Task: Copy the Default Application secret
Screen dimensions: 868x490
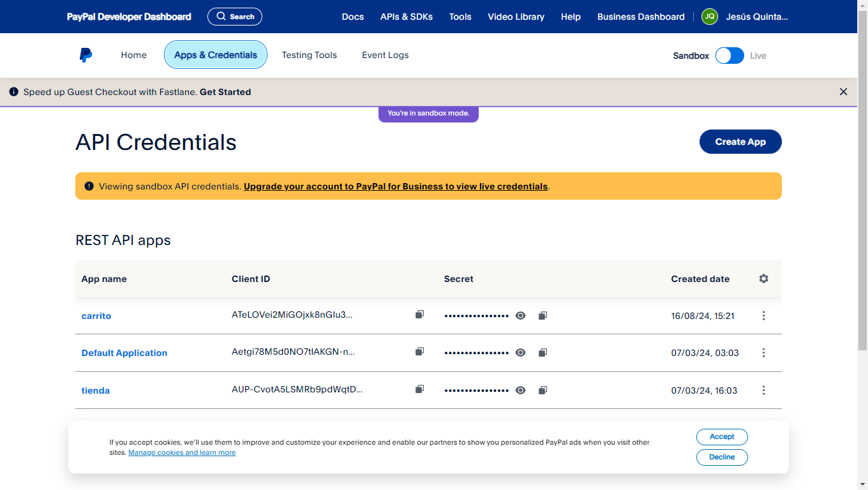Action: [542, 353]
